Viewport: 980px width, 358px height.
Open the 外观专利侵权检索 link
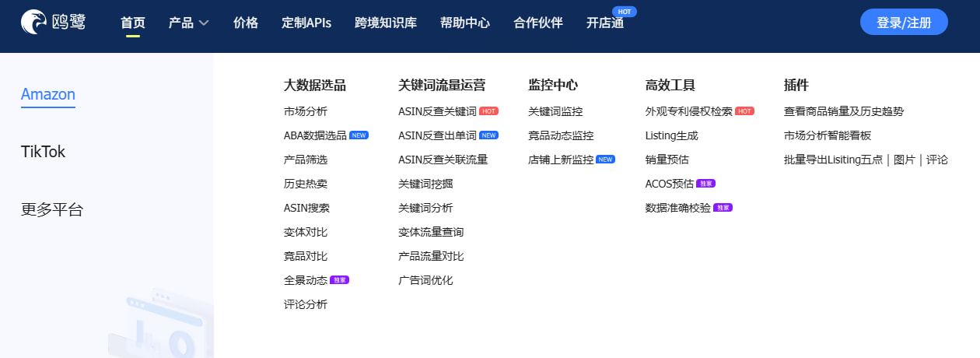(689, 111)
